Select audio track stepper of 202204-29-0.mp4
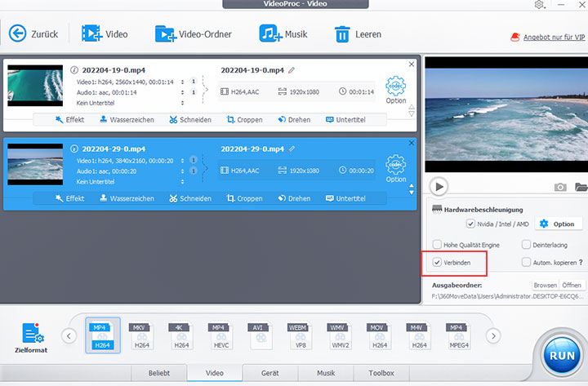 (183, 171)
